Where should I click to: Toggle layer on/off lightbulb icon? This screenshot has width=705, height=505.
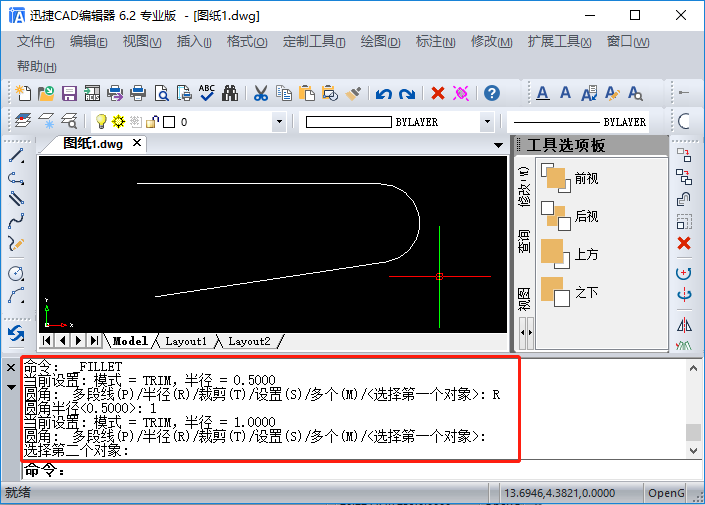click(x=101, y=121)
